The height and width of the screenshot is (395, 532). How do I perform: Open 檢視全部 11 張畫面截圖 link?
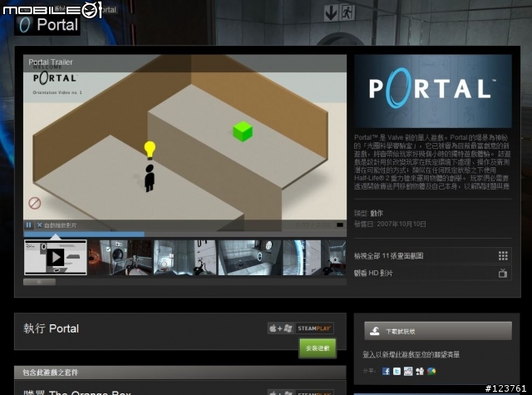(x=388, y=256)
